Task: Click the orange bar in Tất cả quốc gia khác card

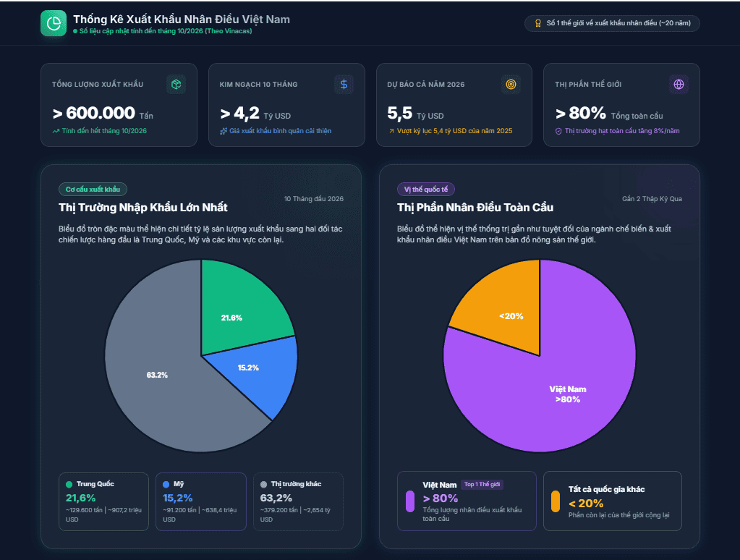Action: click(x=556, y=501)
